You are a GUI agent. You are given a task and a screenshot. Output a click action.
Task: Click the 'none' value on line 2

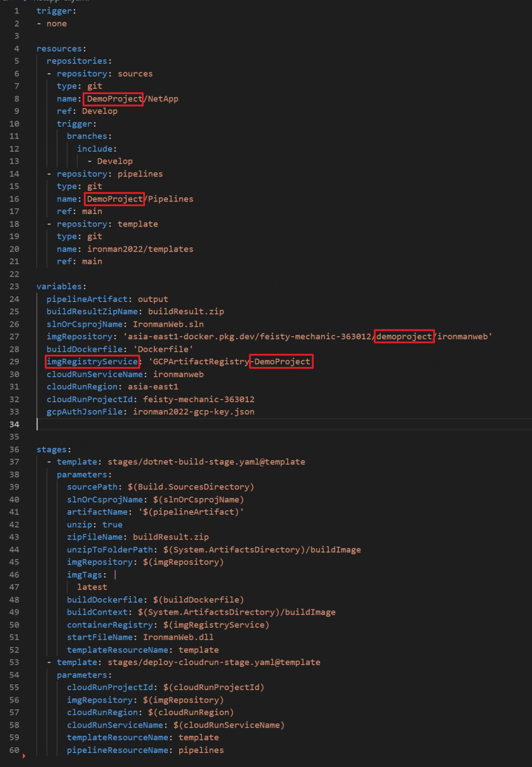click(57, 24)
